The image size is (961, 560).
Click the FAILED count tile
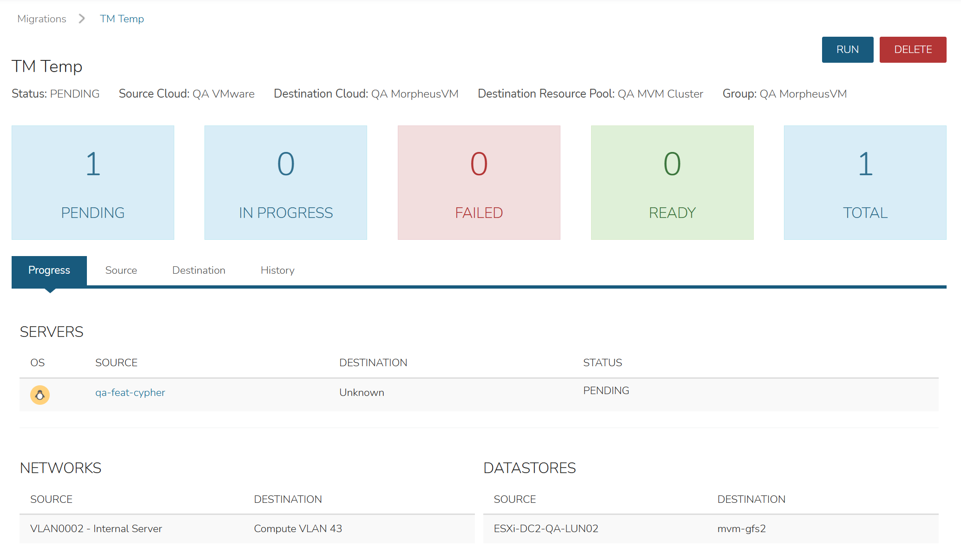(x=479, y=183)
